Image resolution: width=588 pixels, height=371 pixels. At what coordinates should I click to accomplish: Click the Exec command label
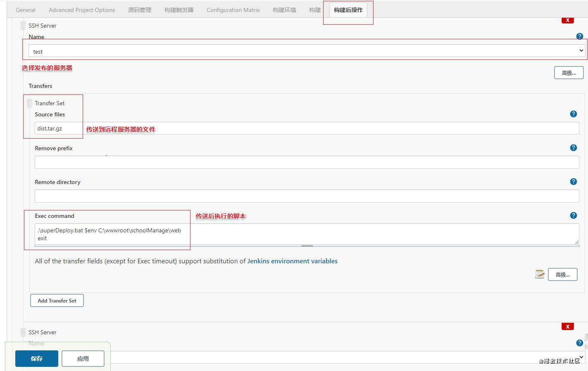[55, 216]
